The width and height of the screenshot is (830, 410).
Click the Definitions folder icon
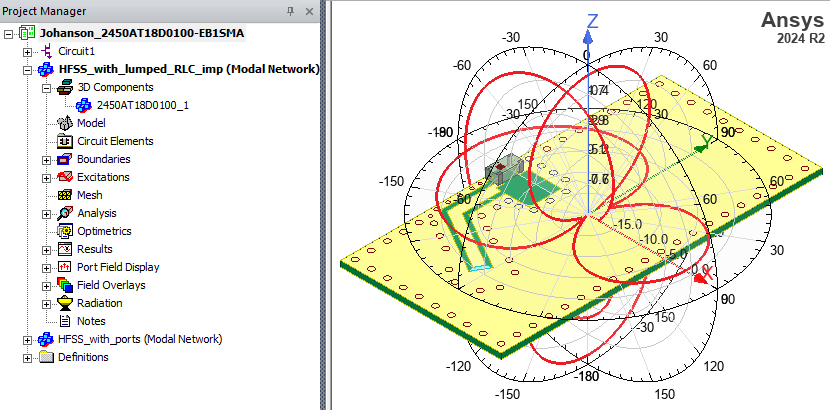click(47, 357)
